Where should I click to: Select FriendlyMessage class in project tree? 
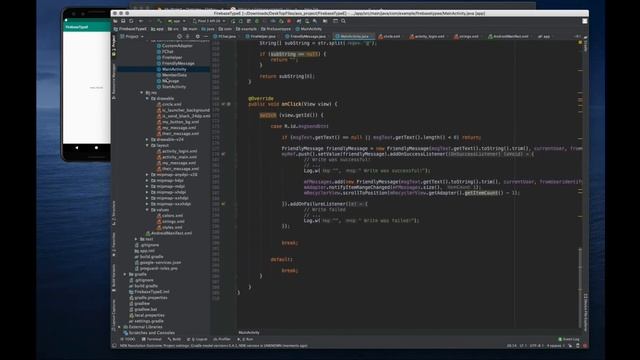coord(176,63)
